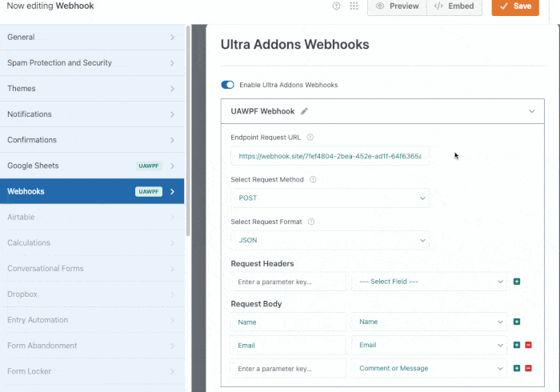Remove the Comment or Message body row

point(528,368)
